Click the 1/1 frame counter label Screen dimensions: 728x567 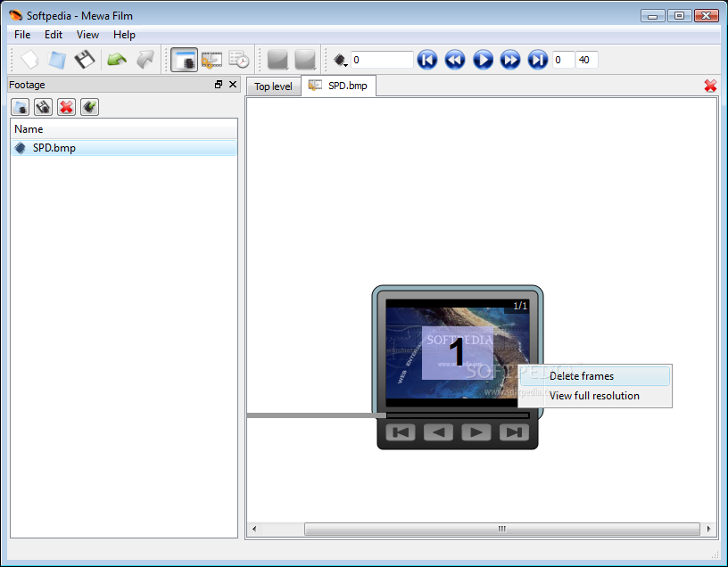click(520, 306)
